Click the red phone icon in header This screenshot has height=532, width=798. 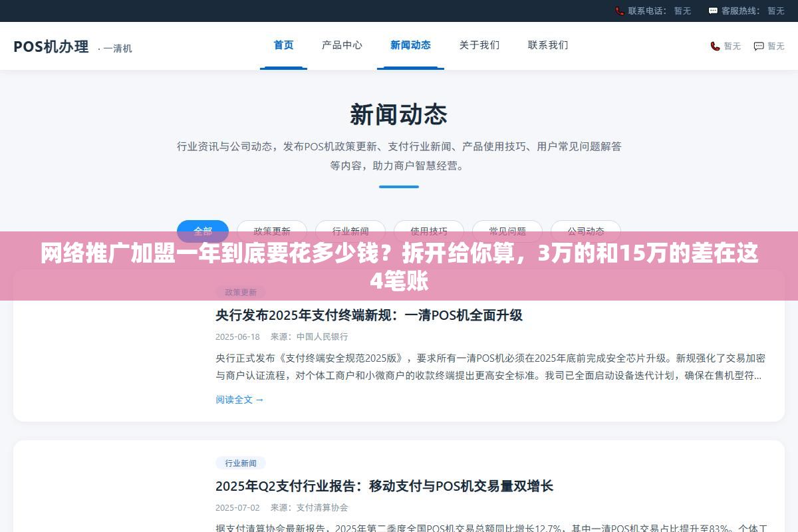(x=715, y=46)
